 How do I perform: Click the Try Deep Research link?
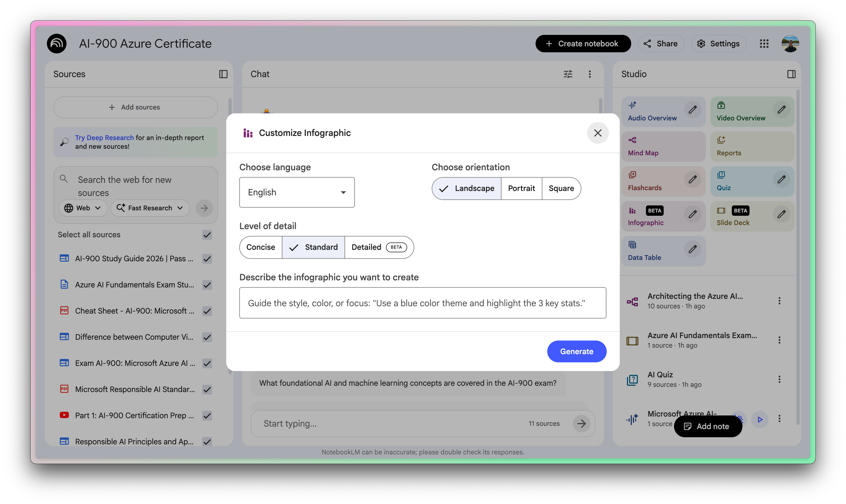point(104,138)
